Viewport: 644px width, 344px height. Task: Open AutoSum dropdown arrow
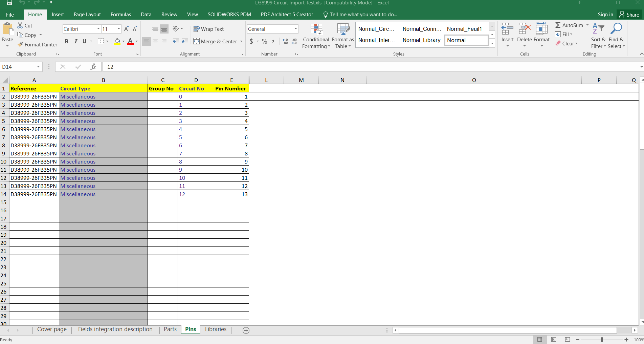point(587,25)
